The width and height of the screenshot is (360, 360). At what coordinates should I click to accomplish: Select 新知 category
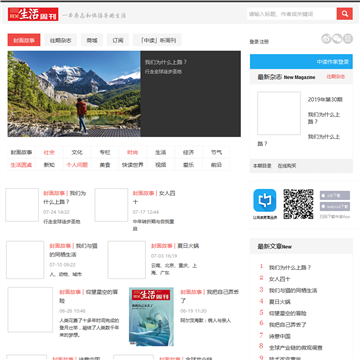tap(49, 165)
